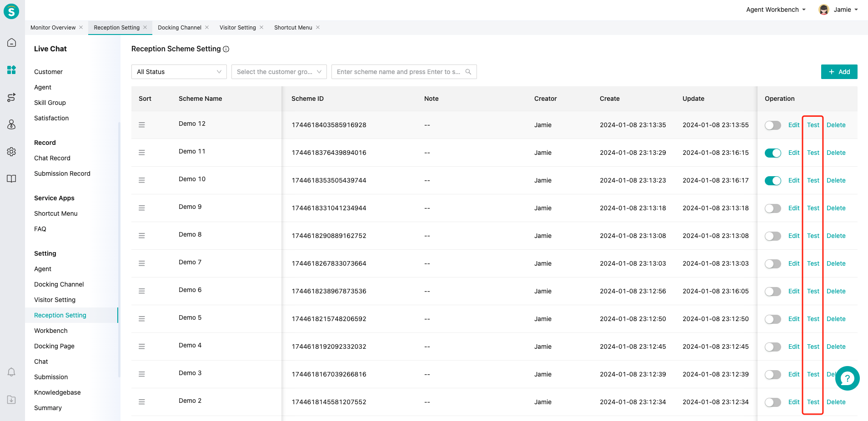Grab the sort handle for Demo 2
The width and height of the screenshot is (868, 421).
pyautogui.click(x=142, y=402)
